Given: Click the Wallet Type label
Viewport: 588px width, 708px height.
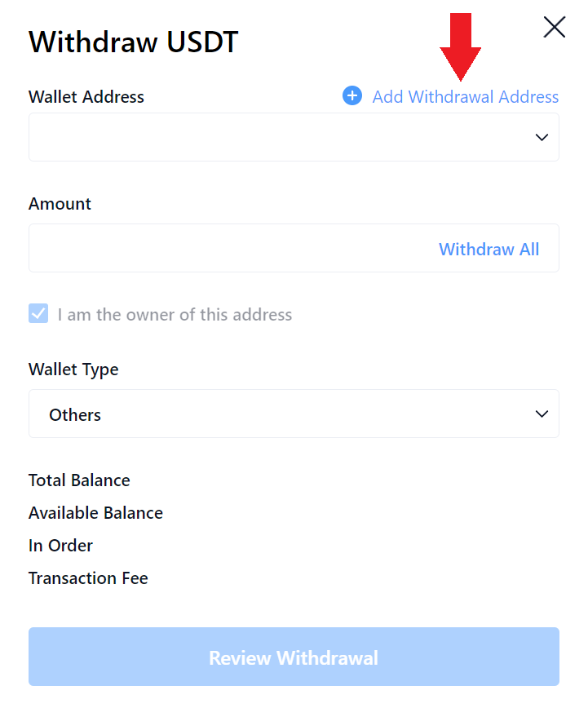Looking at the screenshot, I should (x=73, y=369).
